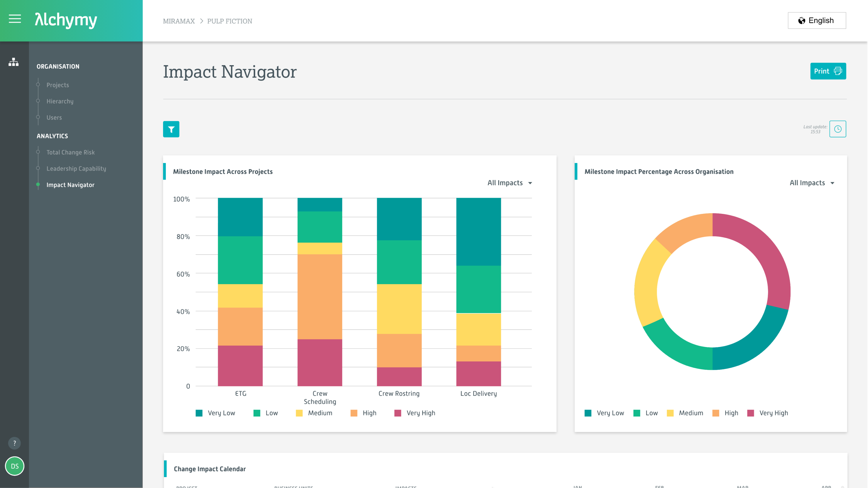Open the help question mark icon
868x488 pixels.
click(x=14, y=443)
